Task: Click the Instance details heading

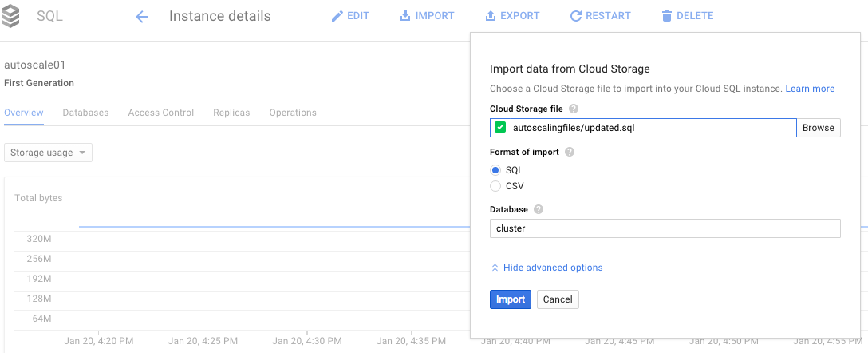Action: click(x=220, y=16)
